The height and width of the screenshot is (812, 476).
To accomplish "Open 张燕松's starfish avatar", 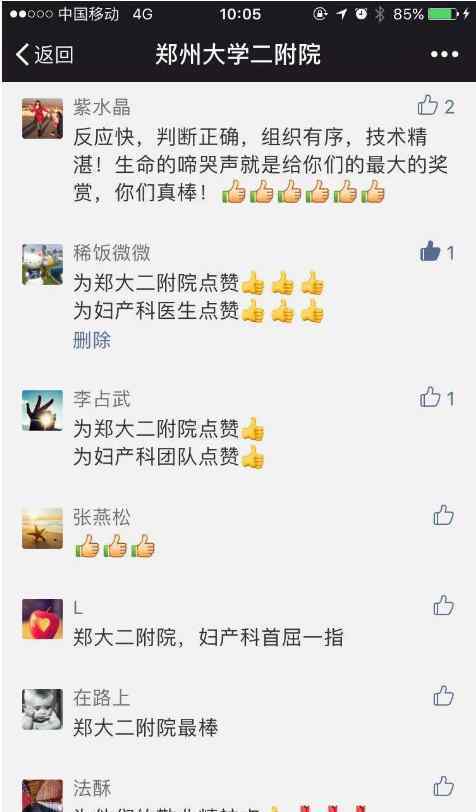I will point(42,528).
